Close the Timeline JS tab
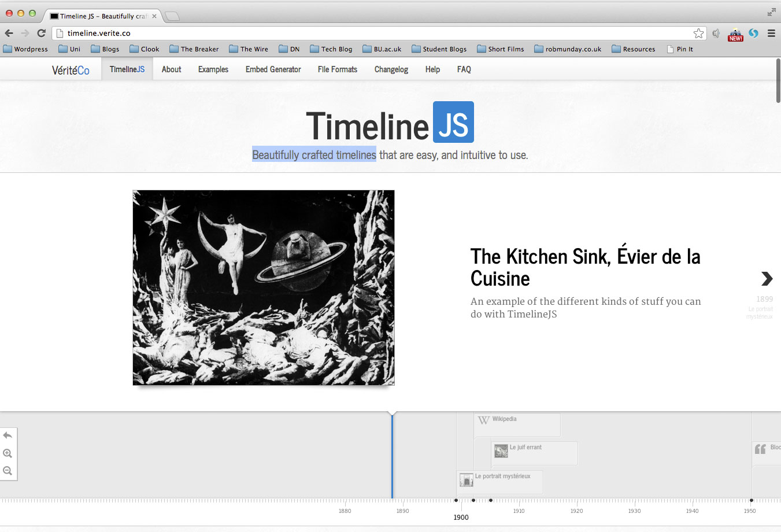This screenshot has height=532, width=781. click(154, 16)
